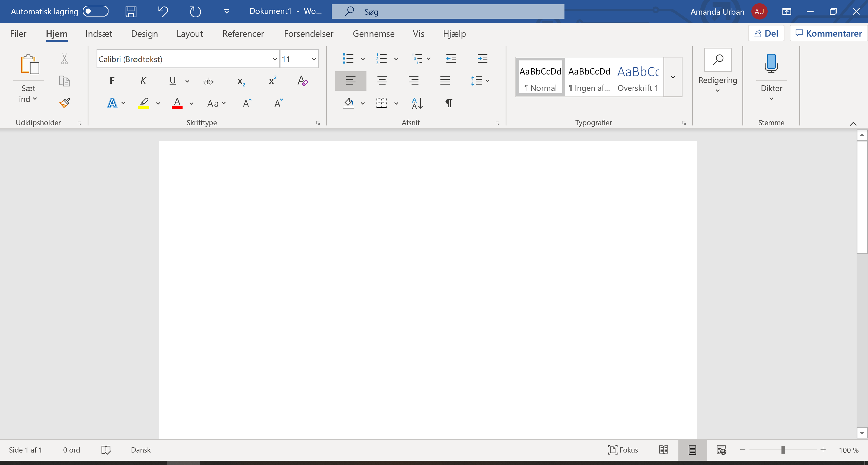Increase indent of paragraph
The width and height of the screenshot is (868, 465).
pos(482,59)
